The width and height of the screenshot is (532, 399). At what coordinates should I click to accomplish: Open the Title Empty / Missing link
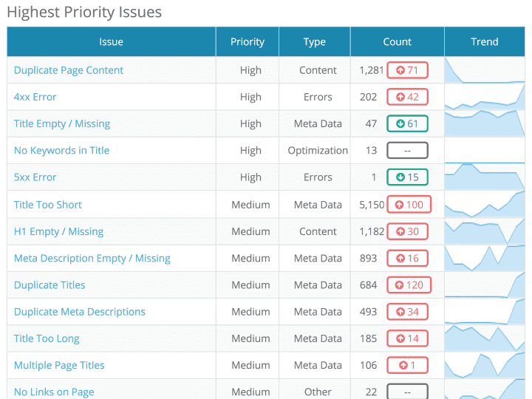(62, 123)
